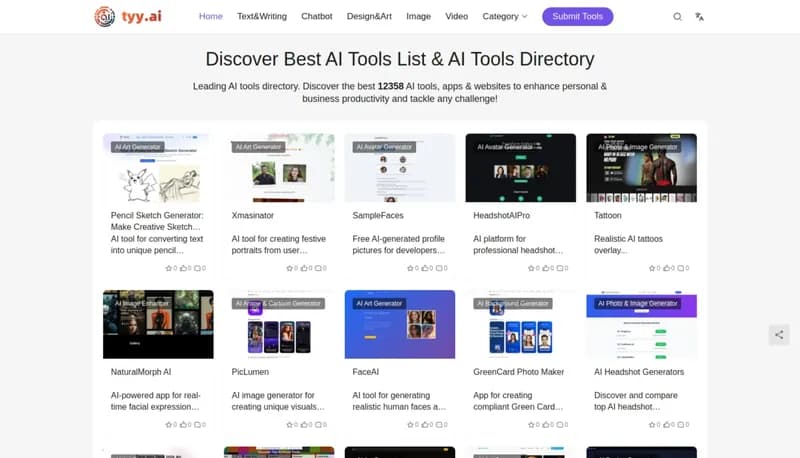800x458 pixels.
Task: Open the Chatbot menu item
Action: (317, 16)
